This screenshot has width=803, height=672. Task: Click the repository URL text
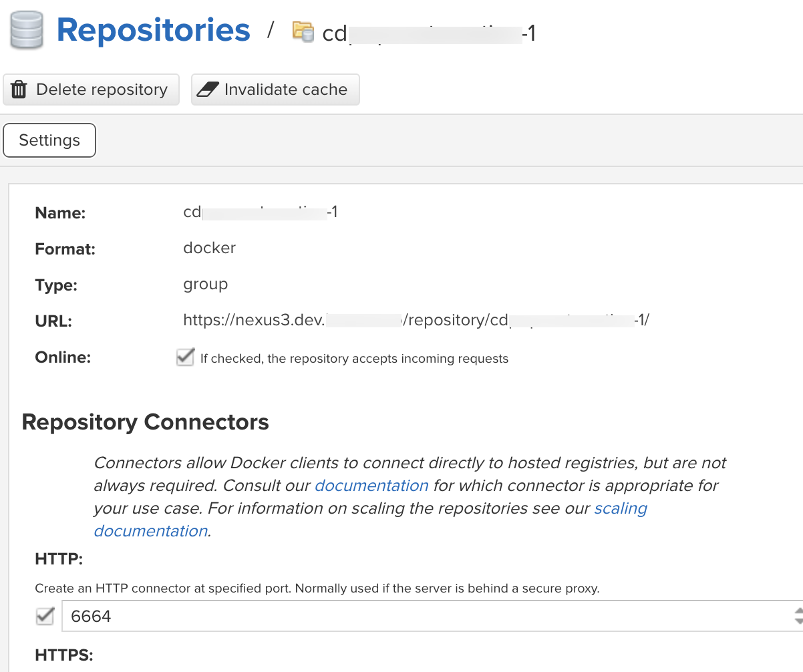pos(416,321)
